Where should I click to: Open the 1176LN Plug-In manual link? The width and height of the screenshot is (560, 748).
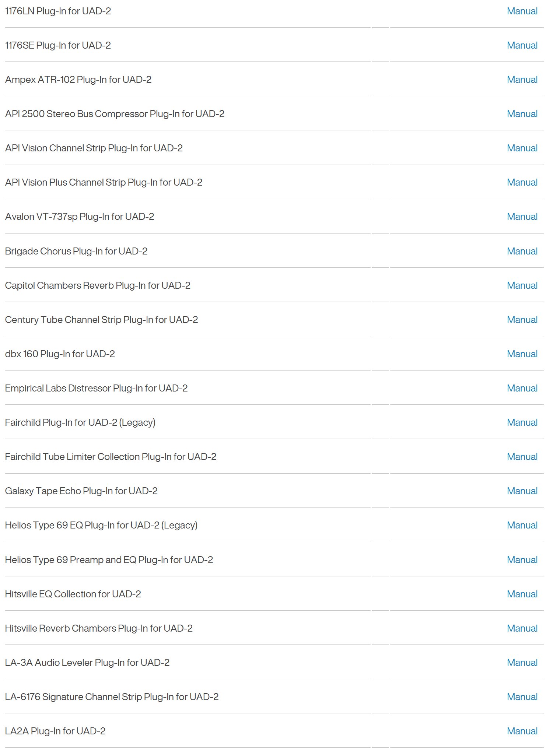coord(522,11)
